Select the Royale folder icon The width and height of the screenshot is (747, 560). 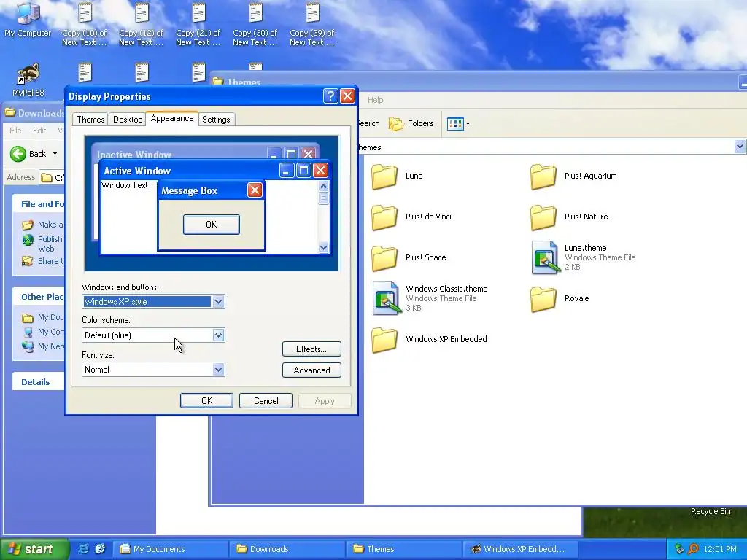(x=543, y=299)
